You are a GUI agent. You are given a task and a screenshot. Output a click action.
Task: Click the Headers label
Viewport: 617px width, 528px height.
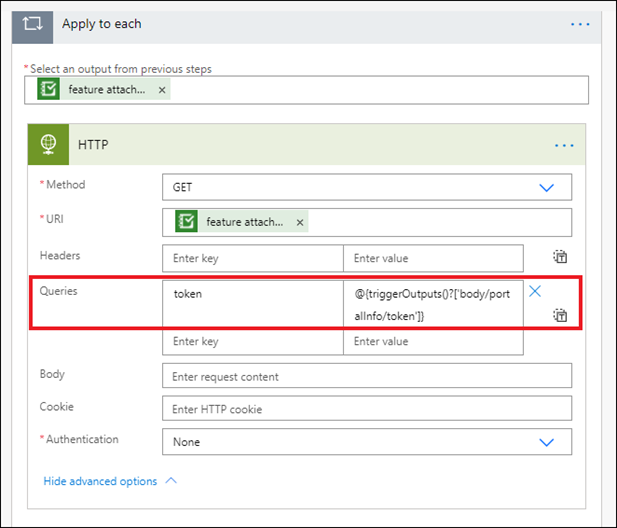60,256
